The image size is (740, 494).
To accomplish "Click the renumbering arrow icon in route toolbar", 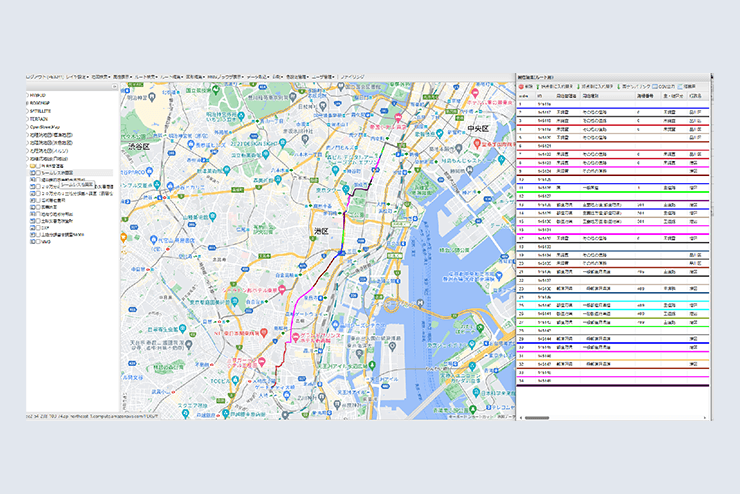I will pos(619,87).
